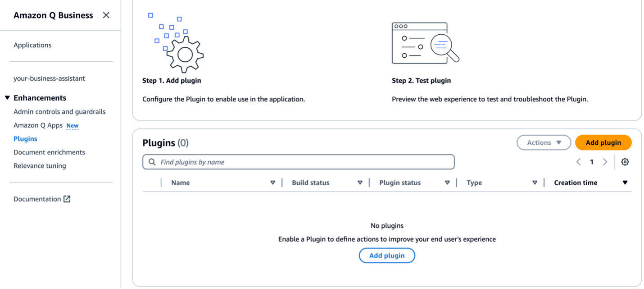Open the Build status column filter dropdown
Screen dimensions: 644x289
tap(360, 183)
